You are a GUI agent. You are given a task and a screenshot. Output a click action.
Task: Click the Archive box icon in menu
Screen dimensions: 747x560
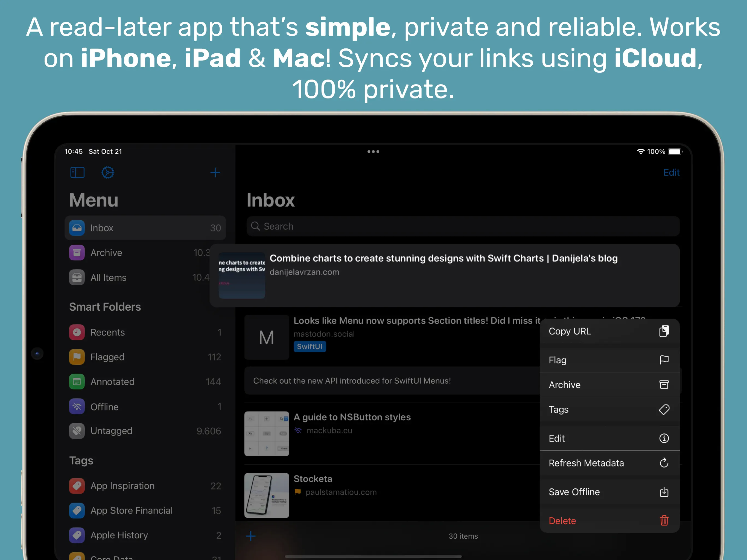coord(664,385)
